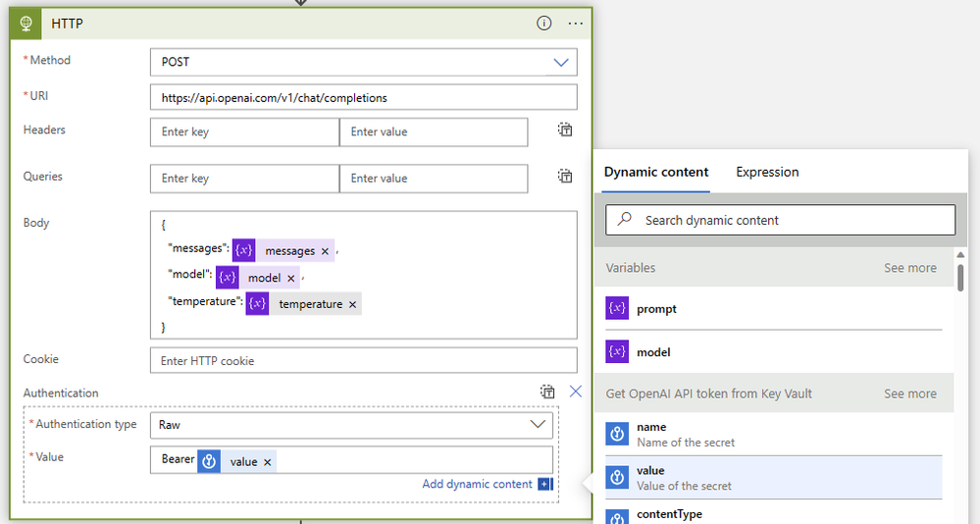Remove the messages token from Body
This screenshot has width=980, height=524.
click(325, 251)
